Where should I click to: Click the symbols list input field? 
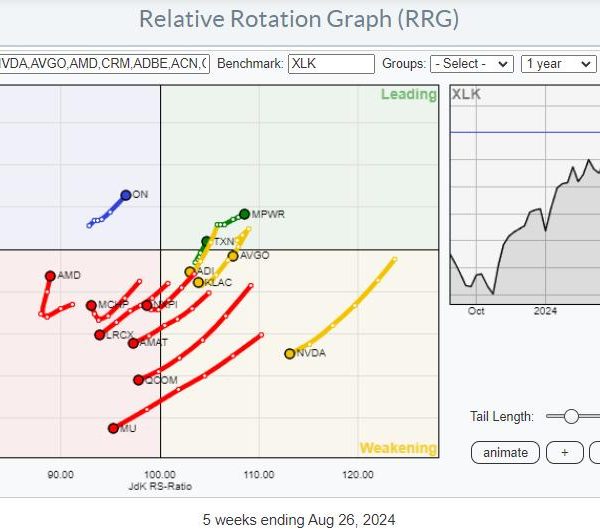(x=104, y=64)
